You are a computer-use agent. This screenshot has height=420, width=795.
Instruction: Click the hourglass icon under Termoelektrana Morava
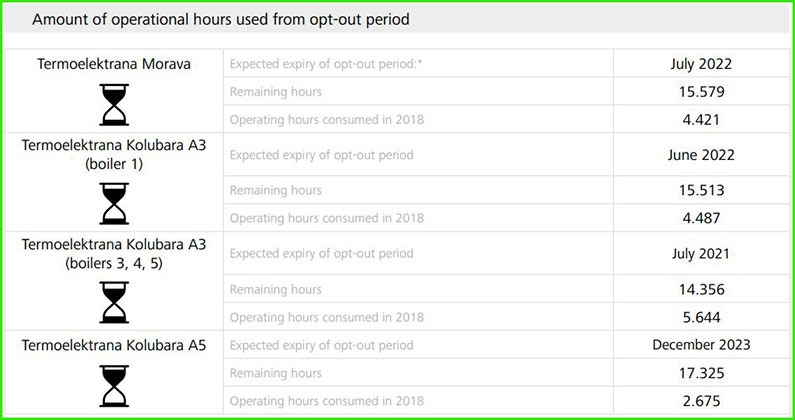point(114,103)
